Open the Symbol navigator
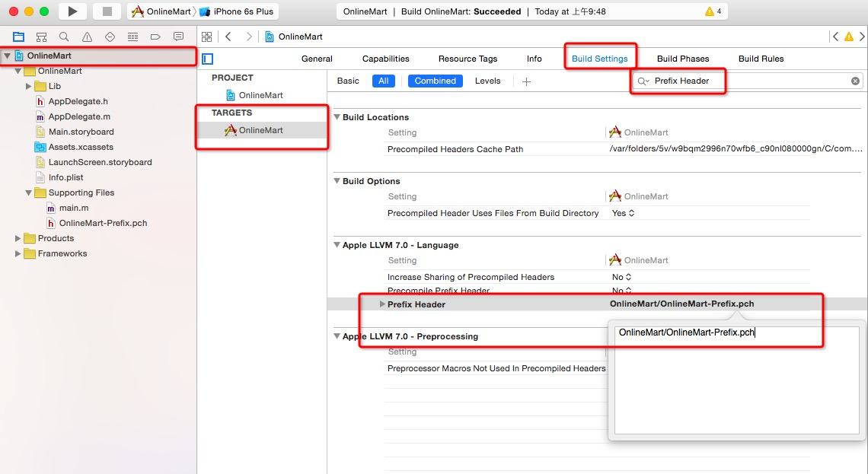Image resolution: width=868 pixels, height=474 pixels. (42, 37)
